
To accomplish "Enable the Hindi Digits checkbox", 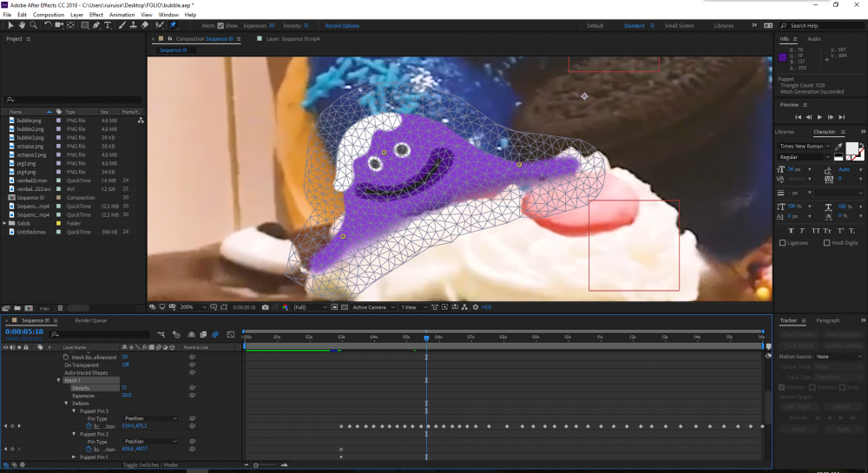I will pos(826,243).
